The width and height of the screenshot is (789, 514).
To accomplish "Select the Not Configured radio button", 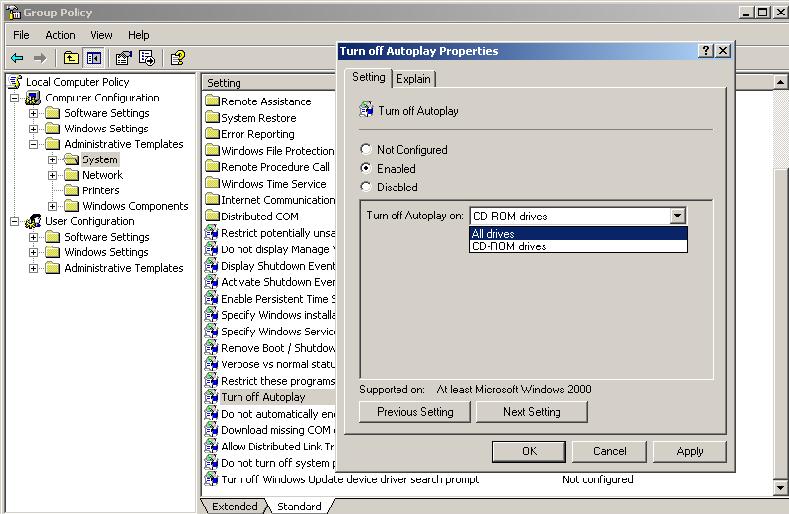I will (x=366, y=149).
